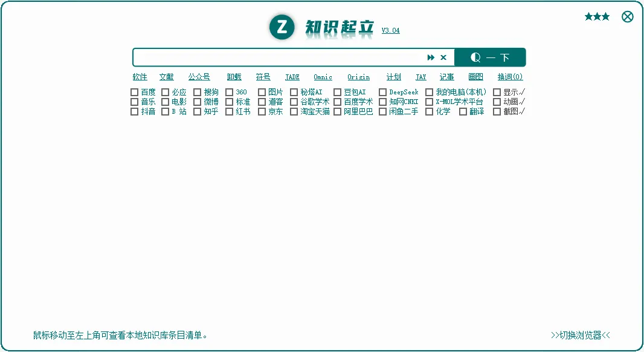Screen dimensions: 644x352
Task: Click the 换词(0) link
Action: pos(510,77)
